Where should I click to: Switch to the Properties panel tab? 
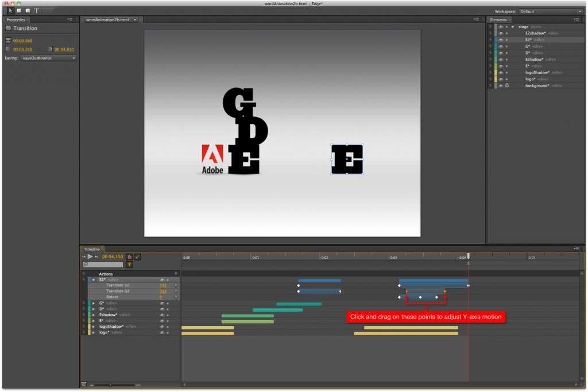(16, 20)
